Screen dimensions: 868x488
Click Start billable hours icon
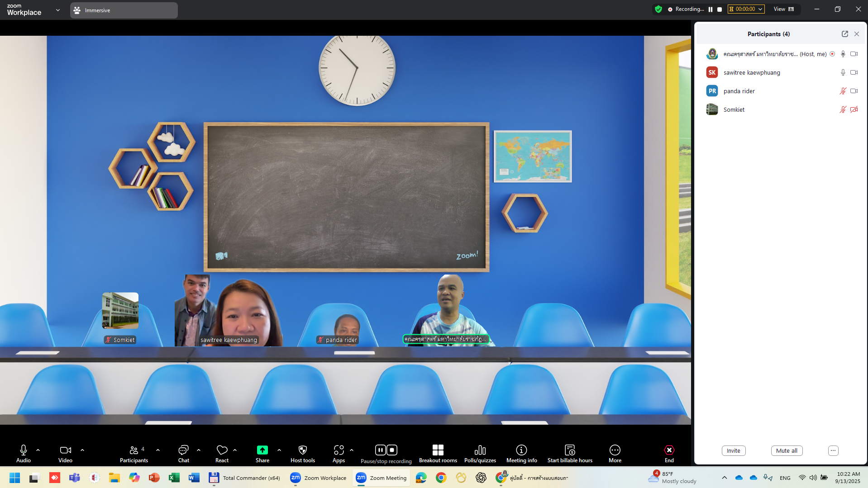point(570,450)
